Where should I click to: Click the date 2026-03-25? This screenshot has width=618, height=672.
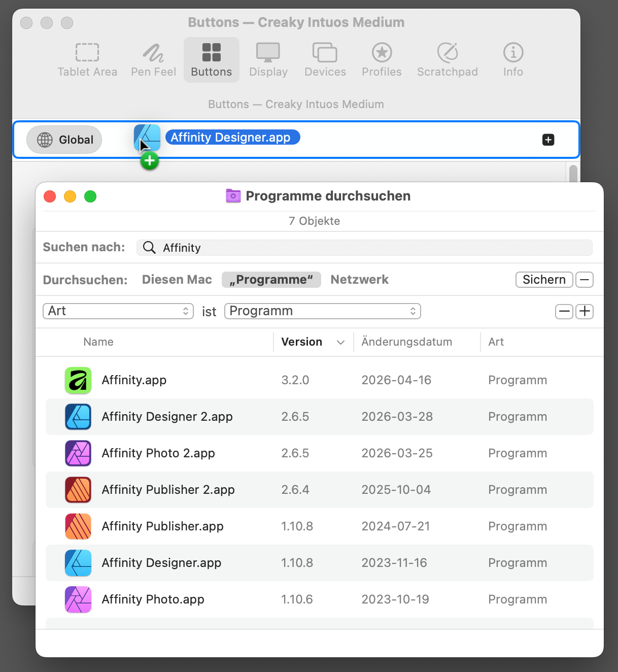(x=397, y=453)
